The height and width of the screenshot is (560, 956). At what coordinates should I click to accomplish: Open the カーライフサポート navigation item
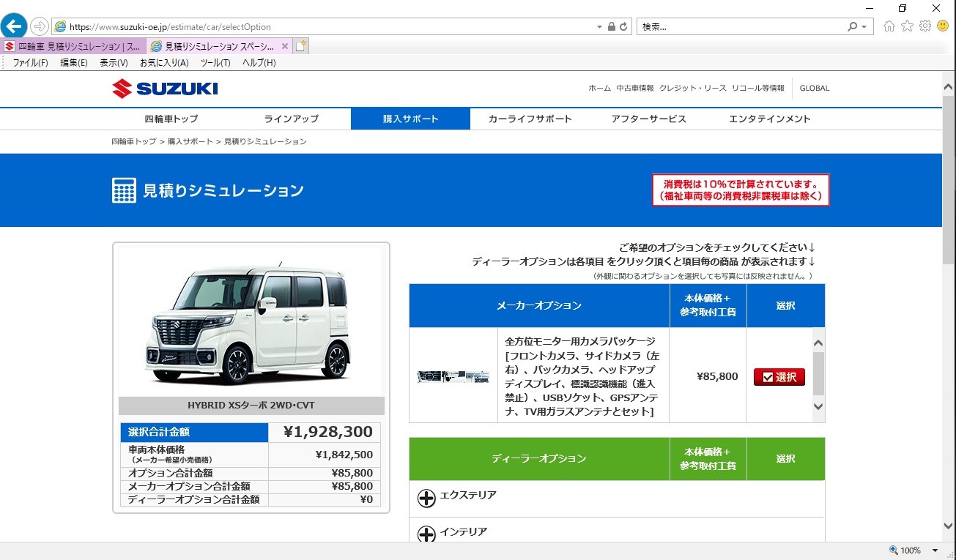(x=530, y=119)
